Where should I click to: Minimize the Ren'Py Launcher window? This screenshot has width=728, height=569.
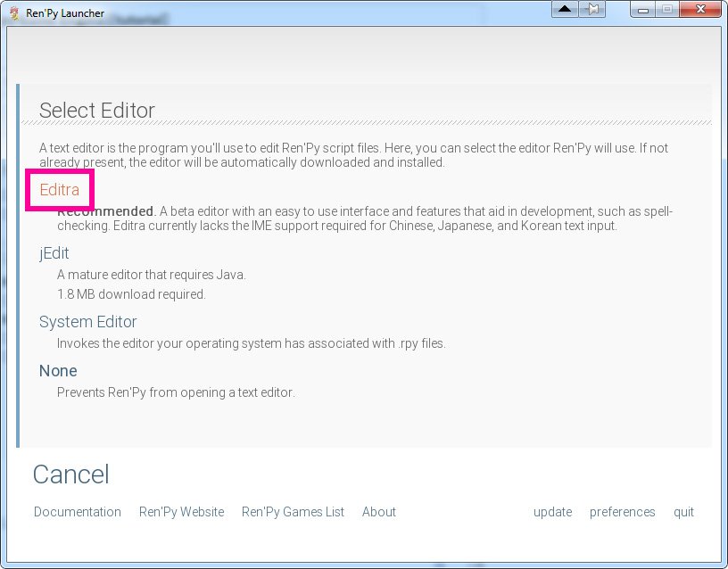tap(643, 9)
